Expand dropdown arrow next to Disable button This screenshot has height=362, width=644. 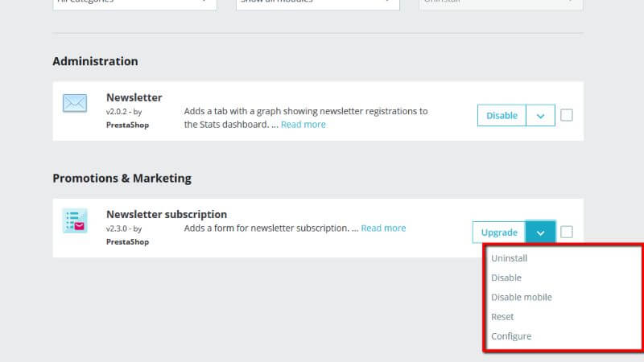[540, 115]
